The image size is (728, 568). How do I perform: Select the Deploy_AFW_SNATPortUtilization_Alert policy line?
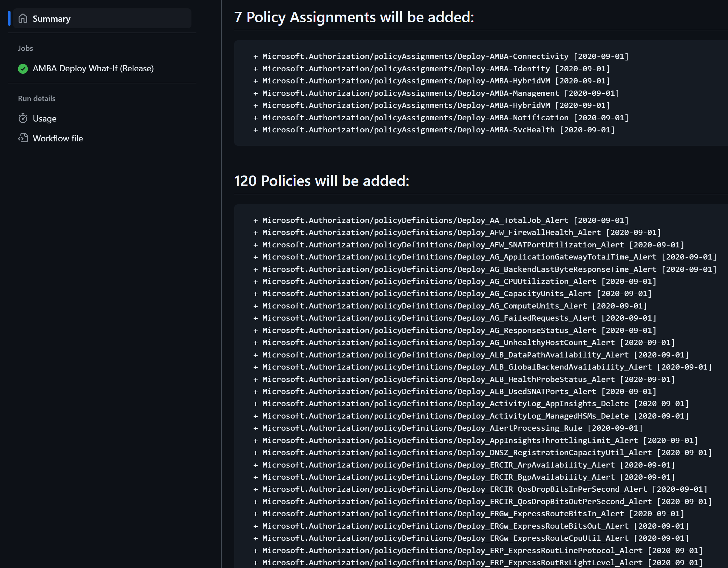(x=469, y=245)
